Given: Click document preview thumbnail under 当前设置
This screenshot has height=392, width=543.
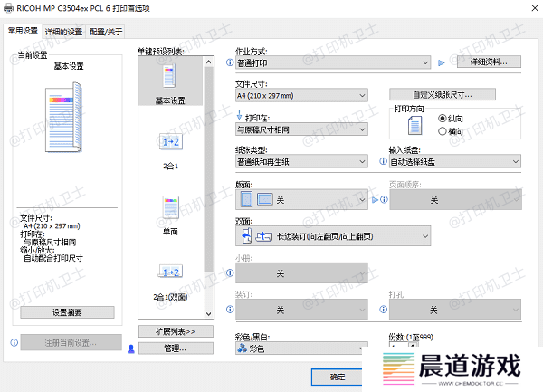Looking at the screenshot, I should point(63,118).
